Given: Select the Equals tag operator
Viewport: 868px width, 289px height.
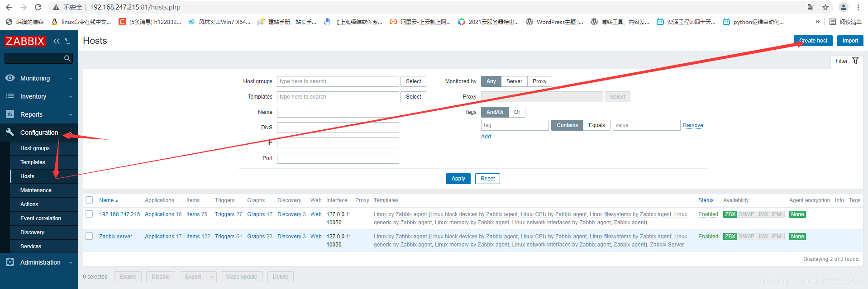Looking at the screenshot, I should tap(596, 125).
